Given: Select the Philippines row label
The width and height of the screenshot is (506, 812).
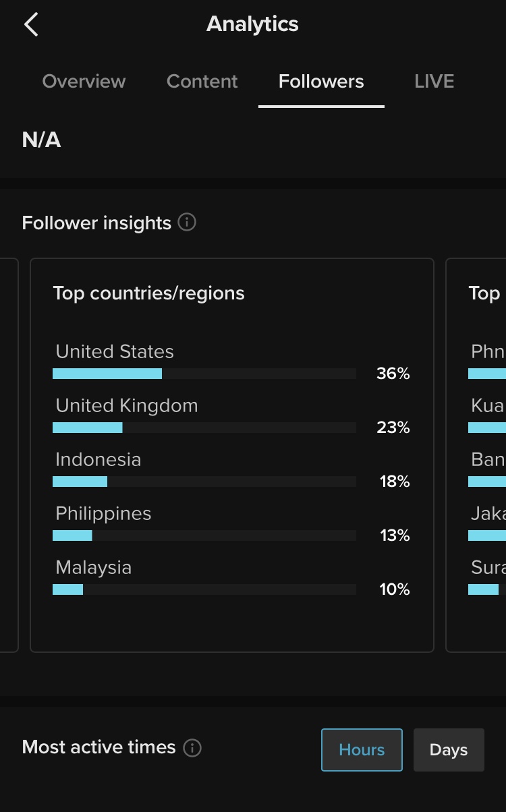Looking at the screenshot, I should pyautogui.click(x=103, y=513).
